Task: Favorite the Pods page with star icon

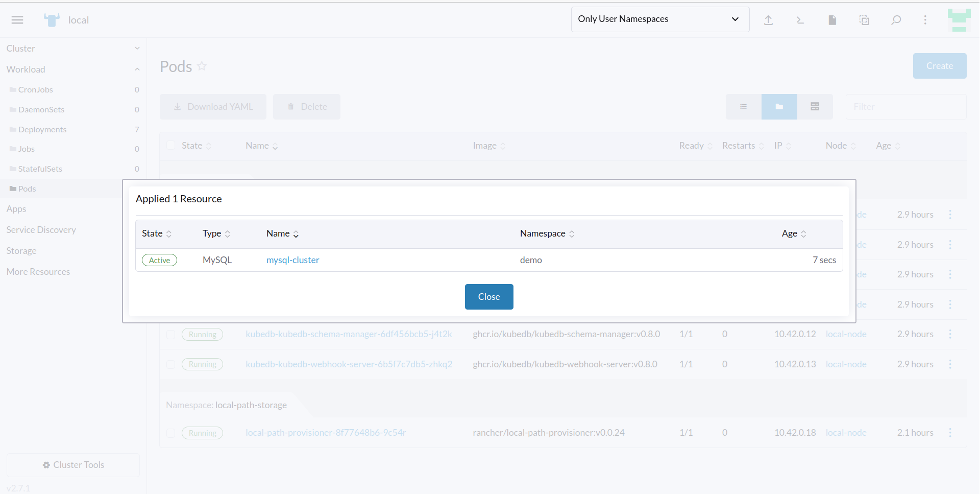Action: 202,66
